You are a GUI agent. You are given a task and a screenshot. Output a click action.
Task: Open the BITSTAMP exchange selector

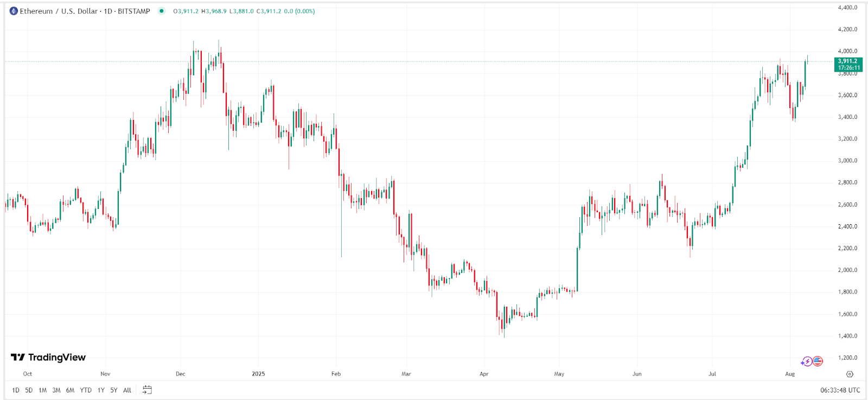(133, 10)
